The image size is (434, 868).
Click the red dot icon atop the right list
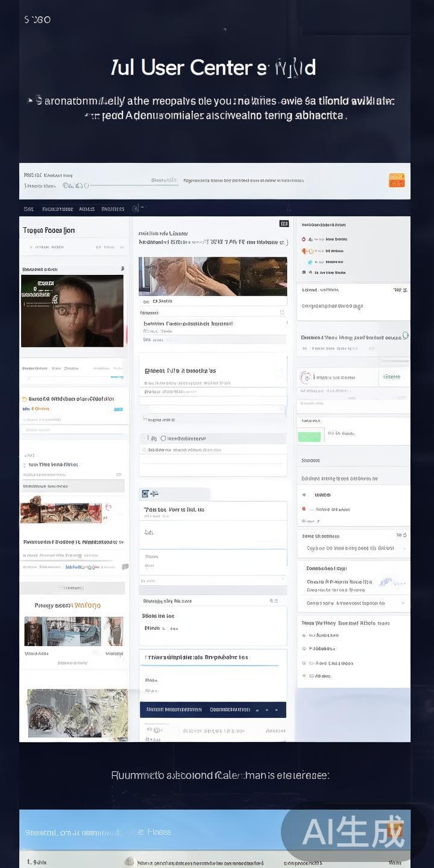pos(304,239)
